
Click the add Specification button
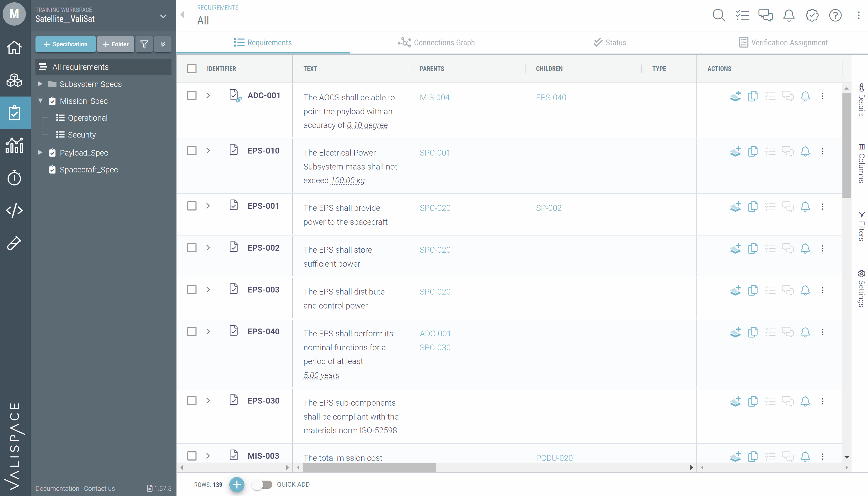65,44
